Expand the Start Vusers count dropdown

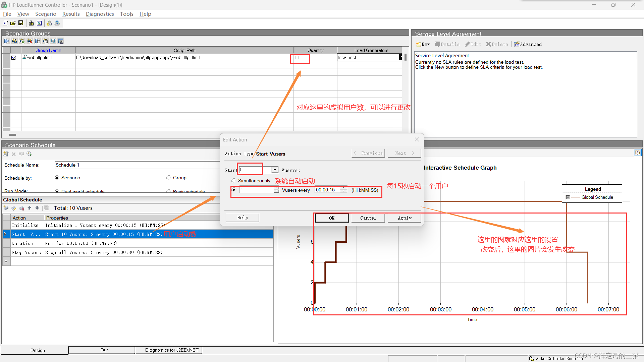click(x=275, y=170)
